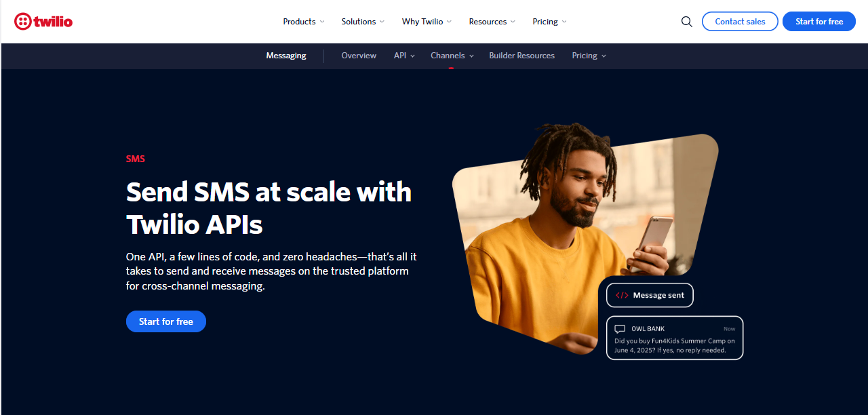Screen dimensions: 868x415
Task: Open the Solutions dropdown menu
Action: pyautogui.click(x=362, y=21)
